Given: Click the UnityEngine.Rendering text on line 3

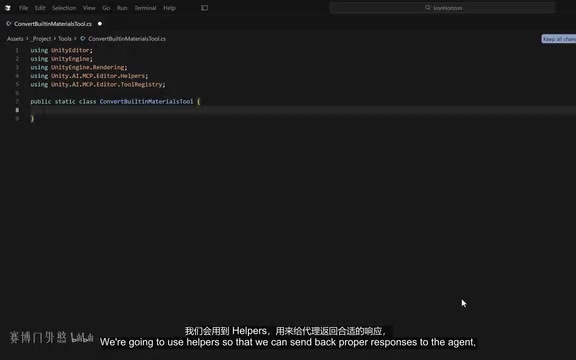Looking at the screenshot, I should [x=87, y=67].
